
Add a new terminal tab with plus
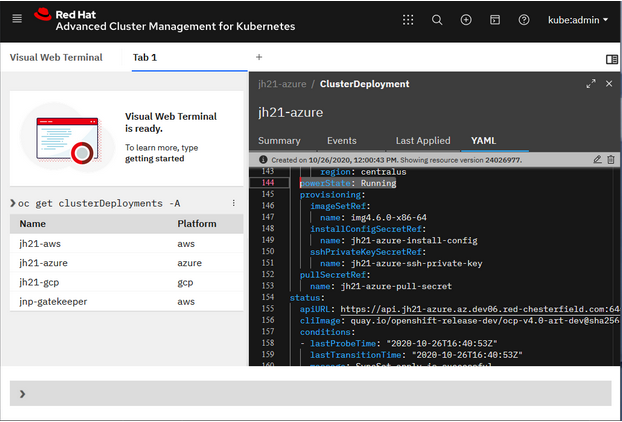(259, 57)
